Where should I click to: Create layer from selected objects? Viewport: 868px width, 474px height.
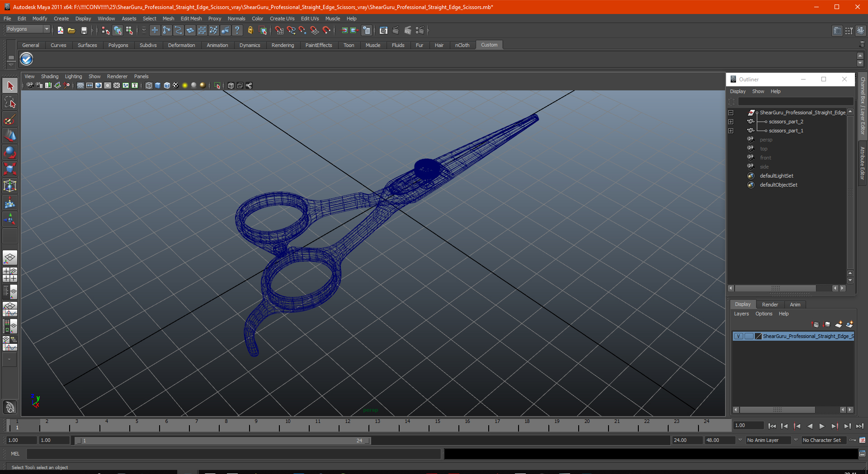[x=850, y=324]
